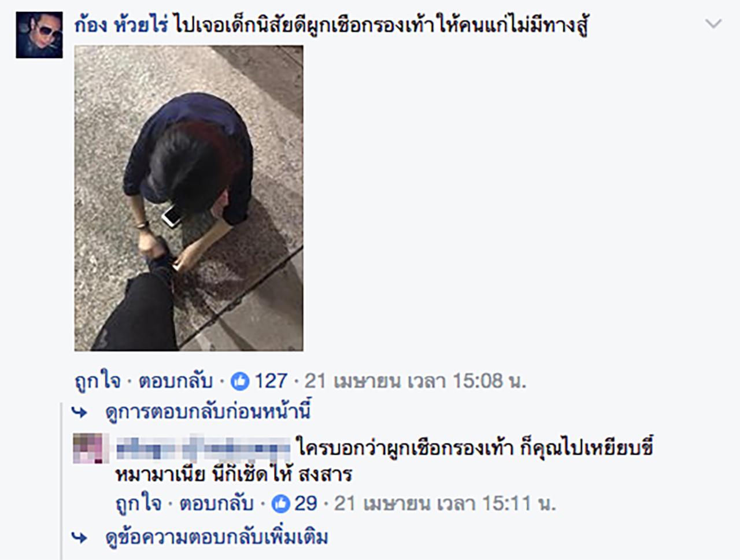View the 29 reactions count on reply

click(x=306, y=504)
